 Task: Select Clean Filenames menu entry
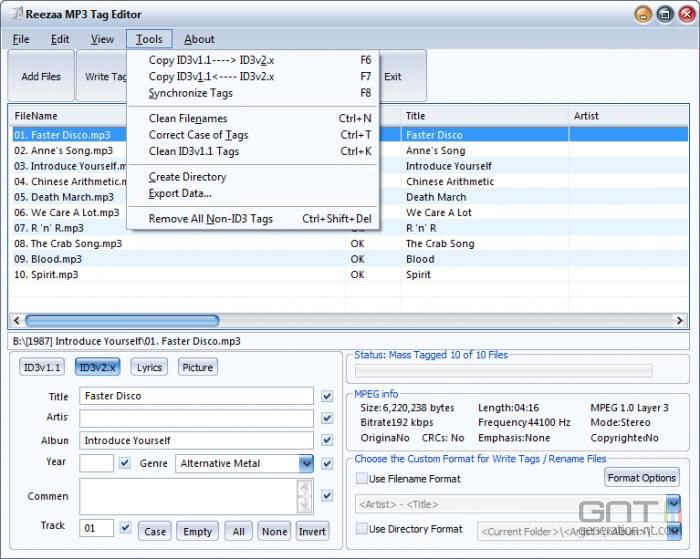tap(254, 118)
